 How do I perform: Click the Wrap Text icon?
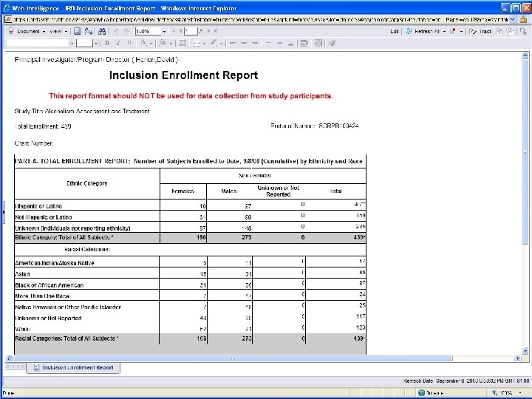(x=304, y=43)
